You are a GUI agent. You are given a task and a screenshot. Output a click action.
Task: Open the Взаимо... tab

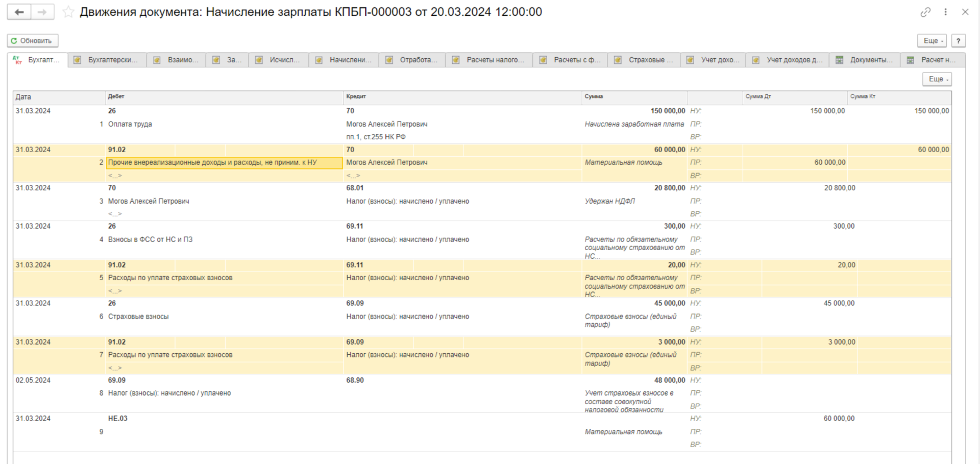point(177,60)
